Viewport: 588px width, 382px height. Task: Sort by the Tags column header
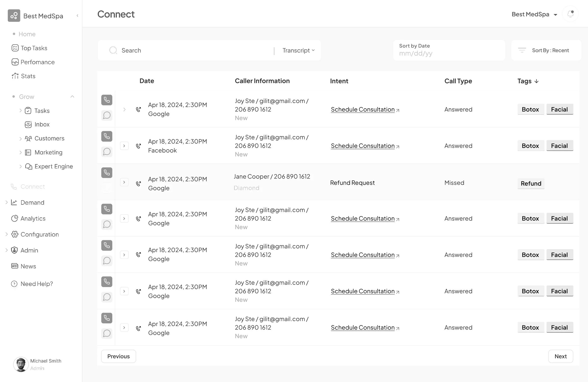coord(528,81)
